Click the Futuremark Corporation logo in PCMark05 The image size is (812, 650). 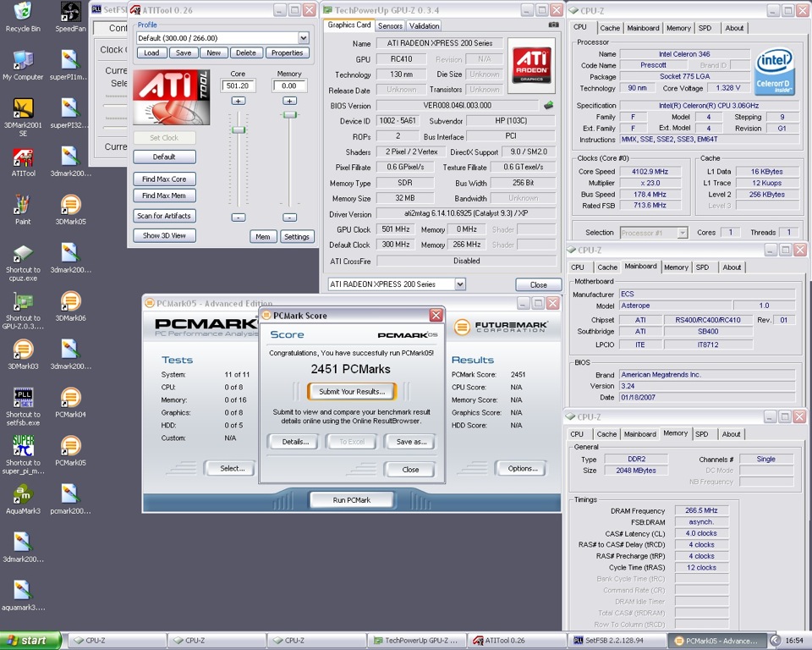pyautogui.click(x=501, y=327)
